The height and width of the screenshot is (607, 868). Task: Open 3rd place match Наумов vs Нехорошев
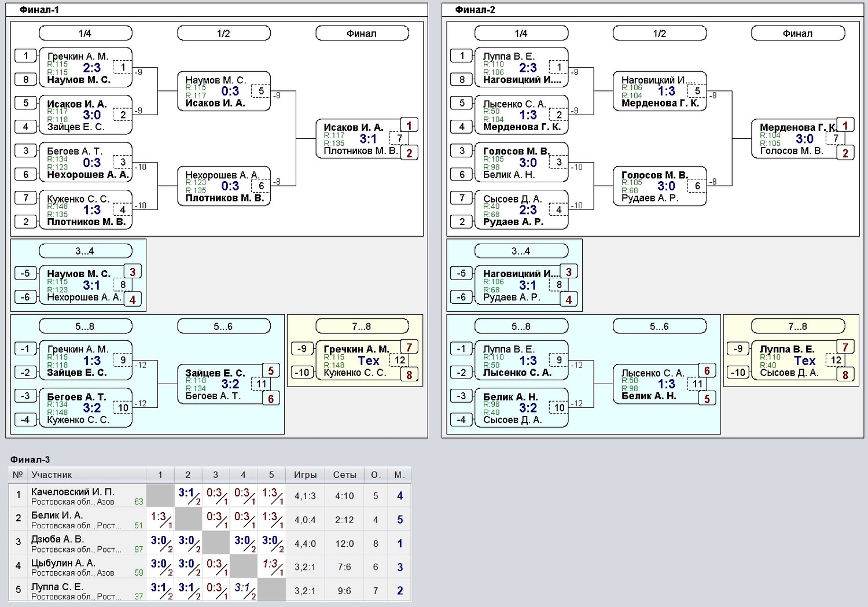85,285
